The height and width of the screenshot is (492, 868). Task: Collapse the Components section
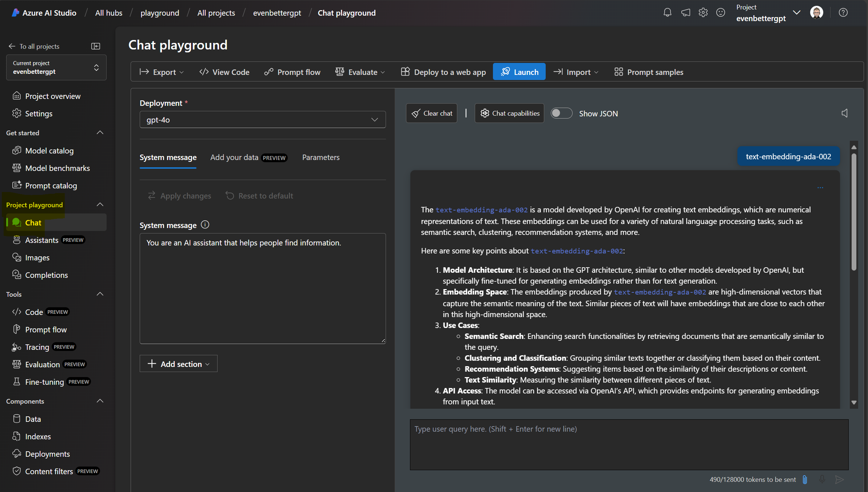coord(100,401)
